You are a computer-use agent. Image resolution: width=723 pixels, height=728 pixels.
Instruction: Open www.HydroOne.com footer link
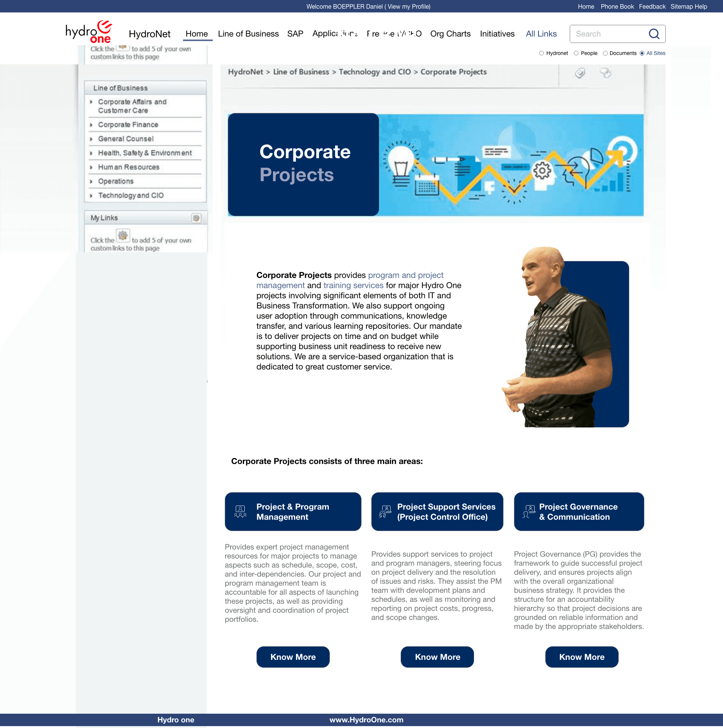[366, 720]
